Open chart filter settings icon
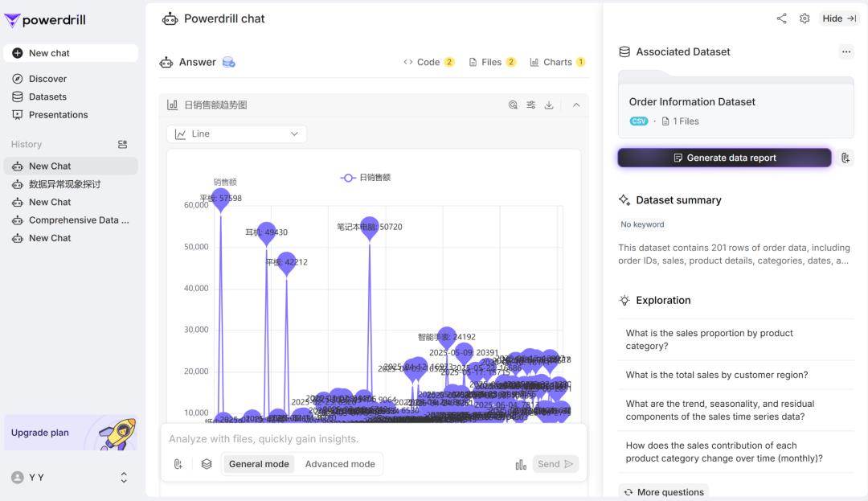The image size is (868, 501). (x=531, y=105)
